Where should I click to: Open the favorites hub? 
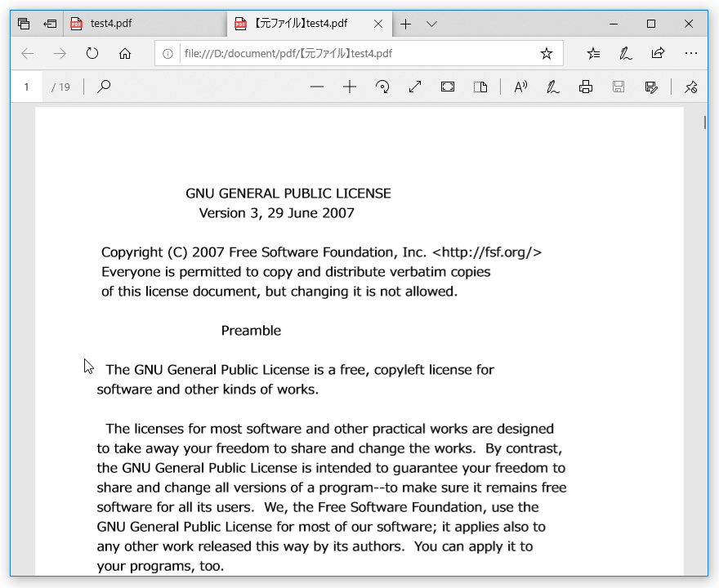pos(593,54)
